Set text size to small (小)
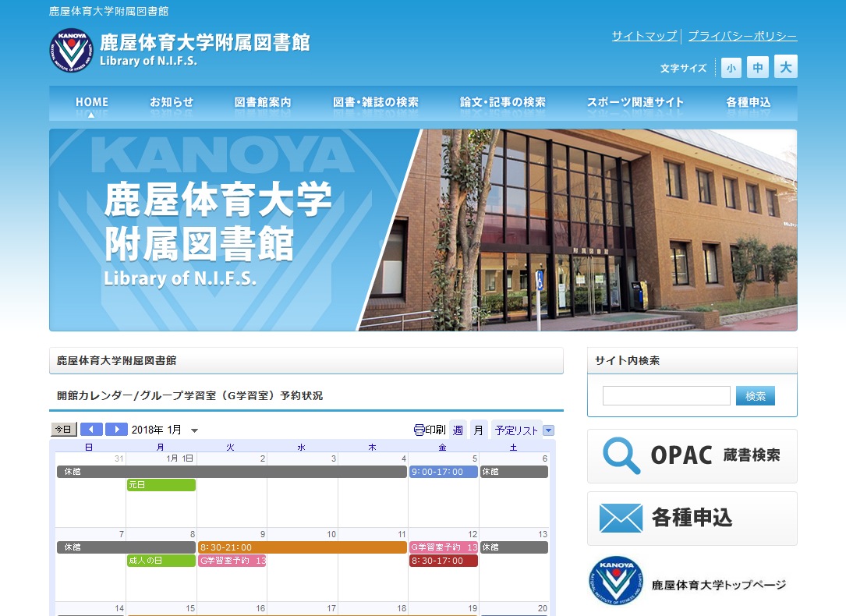This screenshot has height=616, width=846. click(731, 67)
